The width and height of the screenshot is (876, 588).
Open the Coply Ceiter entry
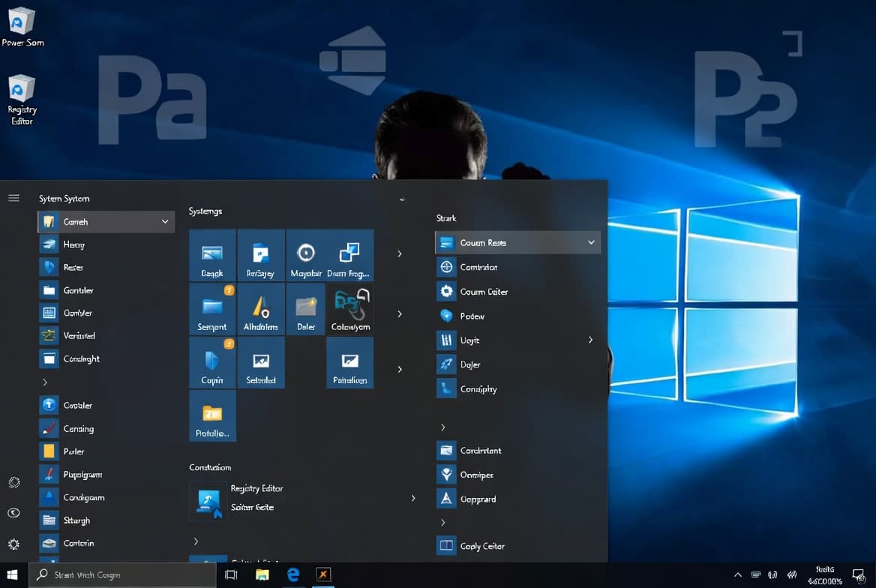(481, 545)
